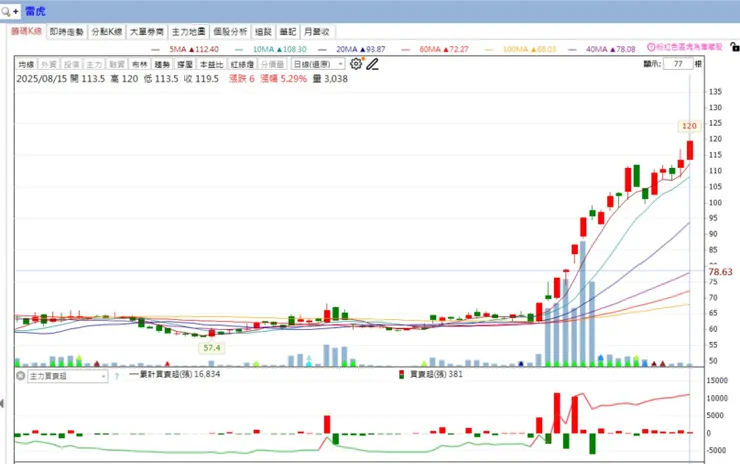Toggle the 融資 overlay button
740x464 pixels.
coord(117,64)
